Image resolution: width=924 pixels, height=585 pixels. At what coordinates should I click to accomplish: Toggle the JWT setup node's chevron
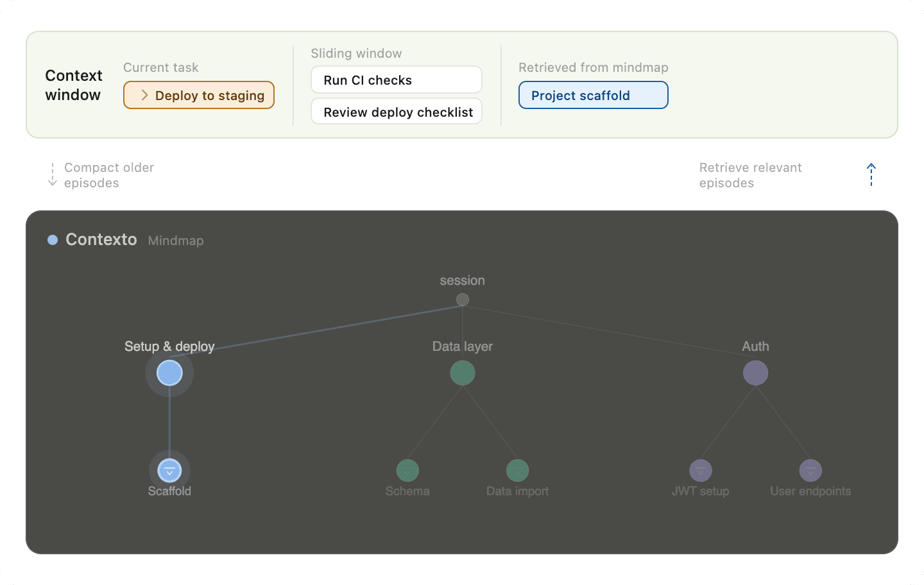[700, 470]
